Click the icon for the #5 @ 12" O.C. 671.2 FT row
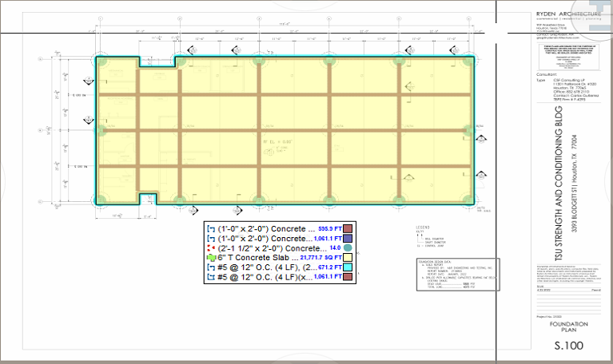 tap(211, 267)
